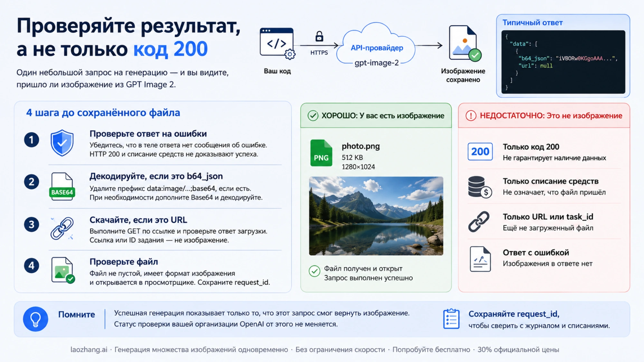This screenshot has width=644, height=362.
Task: Click the chain link icon beside "Скачайте, если это URL"
Action: pyautogui.click(x=62, y=228)
